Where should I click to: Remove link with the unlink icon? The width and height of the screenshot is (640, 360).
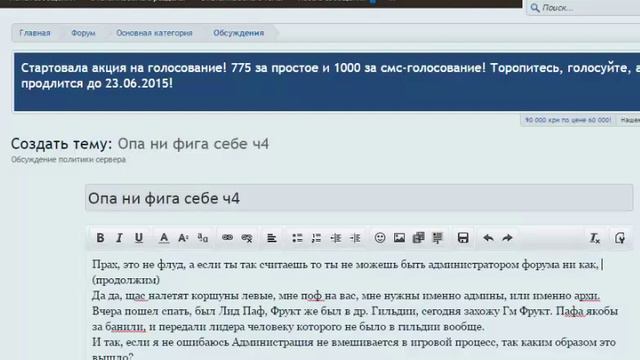[247, 238]
